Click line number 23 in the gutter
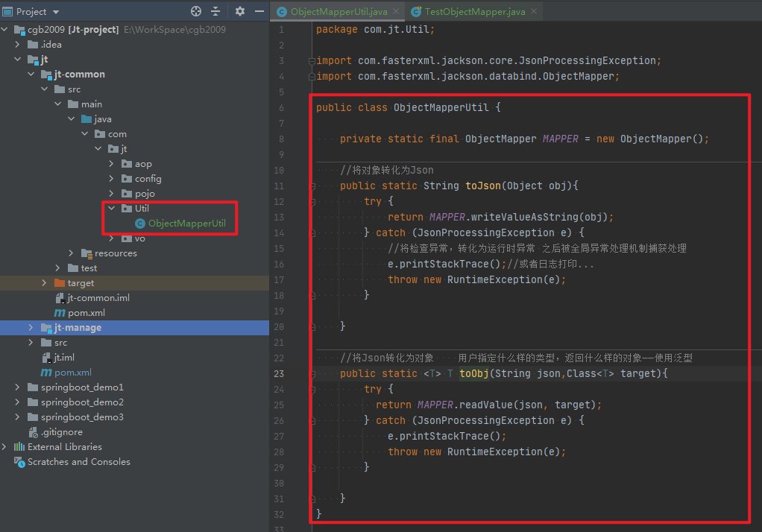 pos(279,373)
